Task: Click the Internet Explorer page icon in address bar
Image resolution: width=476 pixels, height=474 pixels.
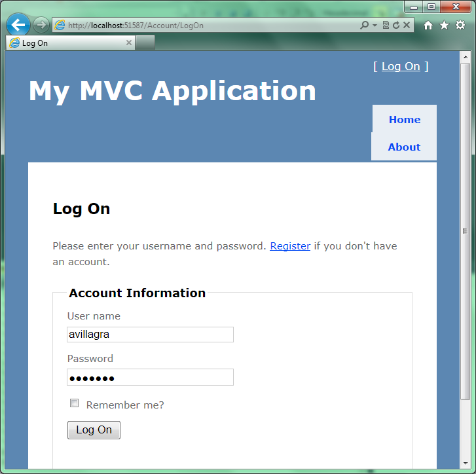Action: click(x=60, y=25)
